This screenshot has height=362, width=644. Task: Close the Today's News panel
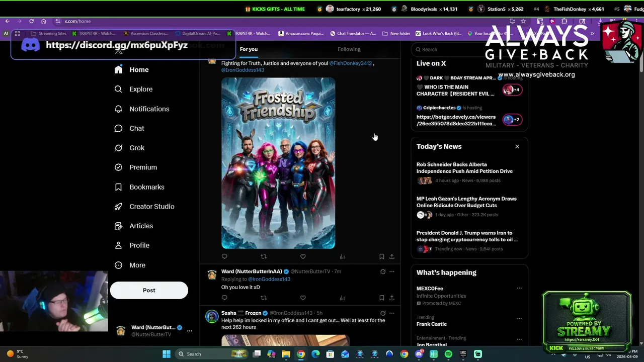[x=517, y=146]
